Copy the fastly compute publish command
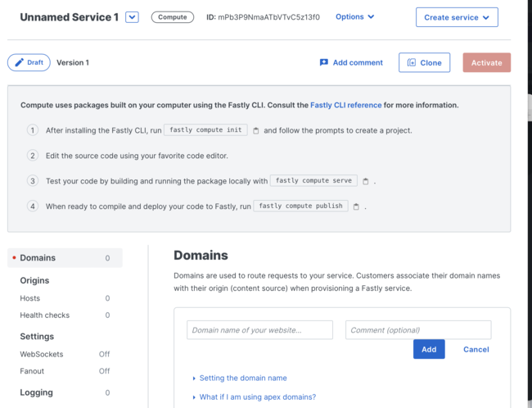Viewport: 532px width, 408px height. click(356, 206)
